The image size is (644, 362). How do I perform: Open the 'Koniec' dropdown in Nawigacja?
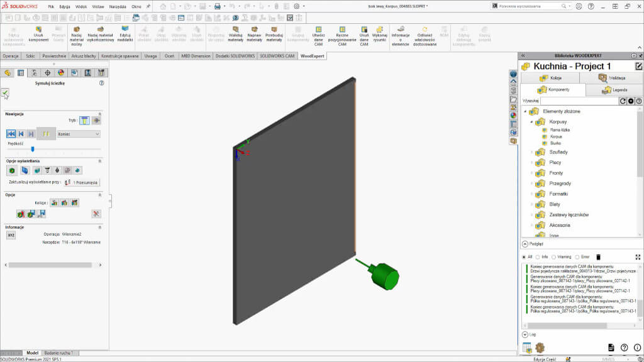pyautogui.click(x=79, y=134)
